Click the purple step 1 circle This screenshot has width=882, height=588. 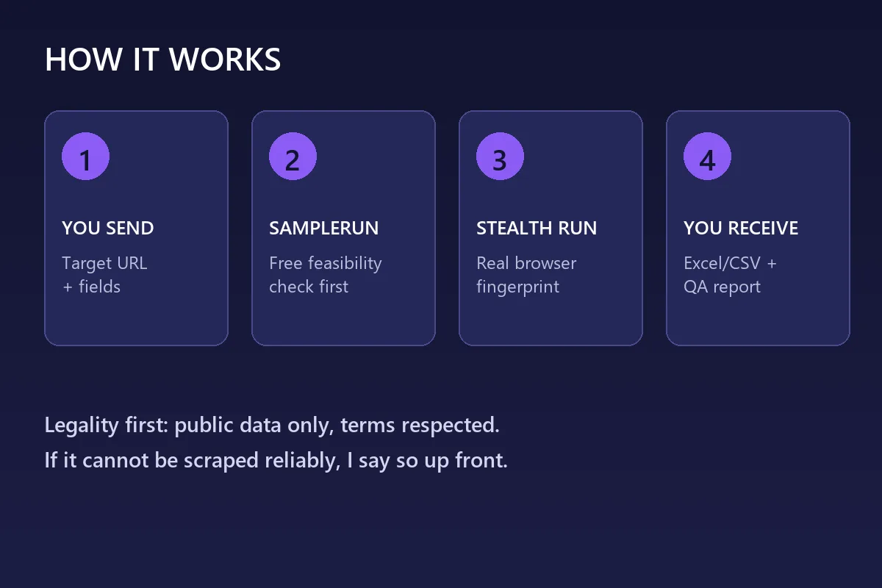(85, 156)
